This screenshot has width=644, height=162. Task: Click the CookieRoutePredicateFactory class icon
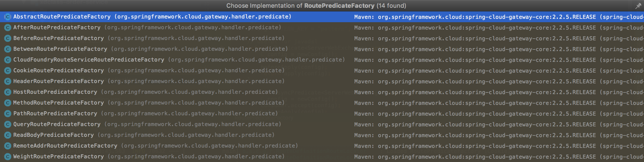(7, 71)
